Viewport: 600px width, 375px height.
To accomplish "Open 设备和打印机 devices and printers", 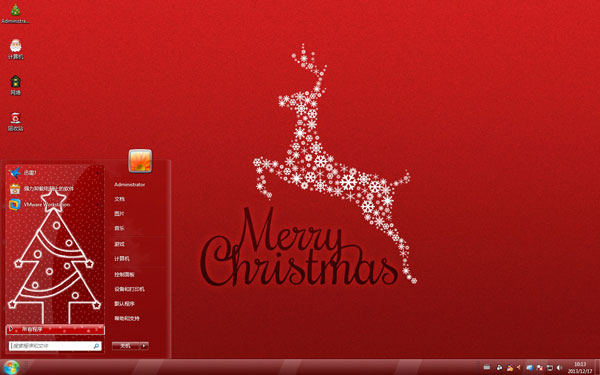I will click(x=129, y=289).
